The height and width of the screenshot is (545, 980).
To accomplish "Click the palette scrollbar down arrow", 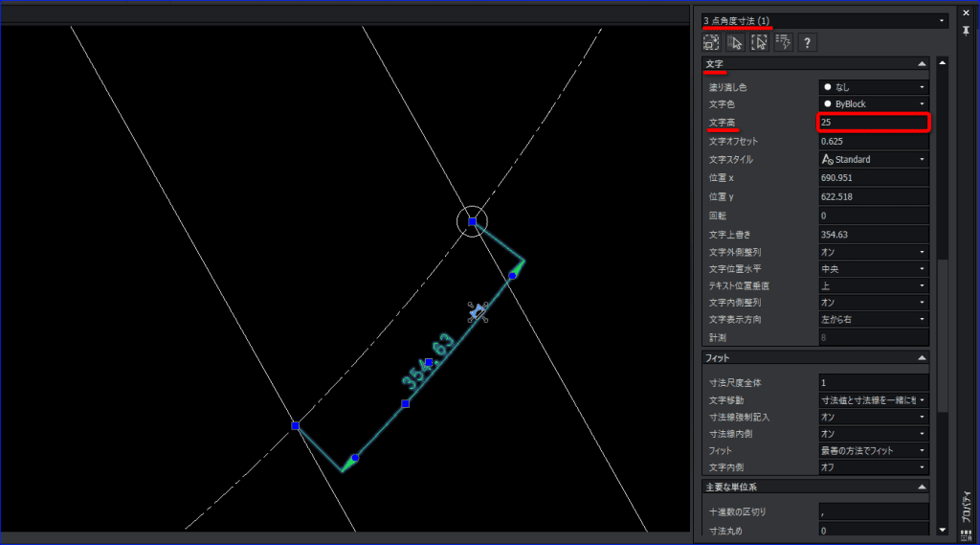I will point(943,530).
